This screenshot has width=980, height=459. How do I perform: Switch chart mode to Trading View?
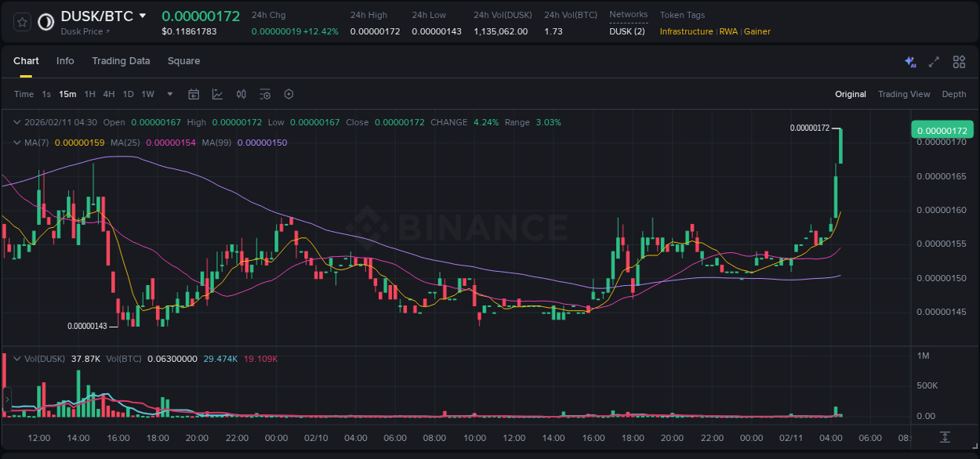tap(904, 94)
